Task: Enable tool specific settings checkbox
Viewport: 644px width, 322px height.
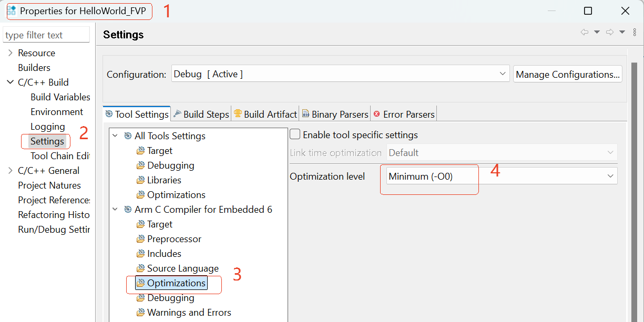Action: (295, 135)
